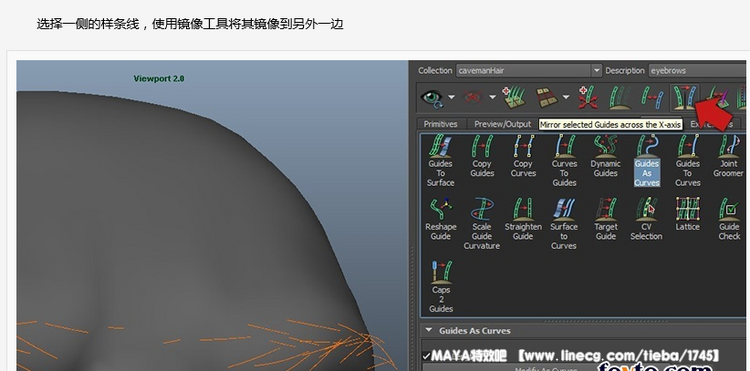Open the Guide Check utility
Screen dimensions: 750x371
729,219
